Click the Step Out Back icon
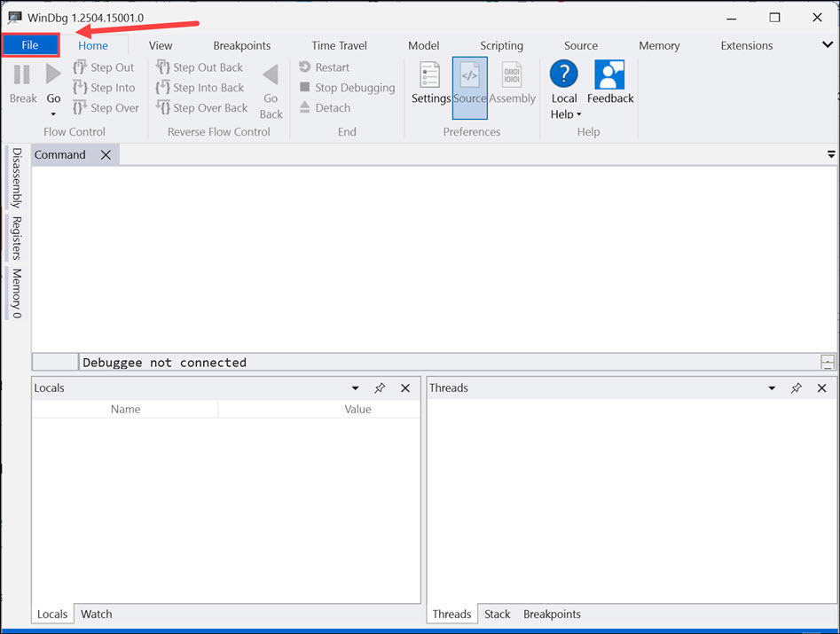 (163, 67)
